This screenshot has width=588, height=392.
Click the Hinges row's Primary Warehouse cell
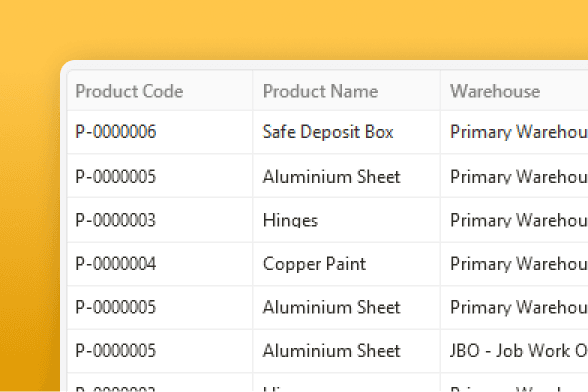click(514, 220)
